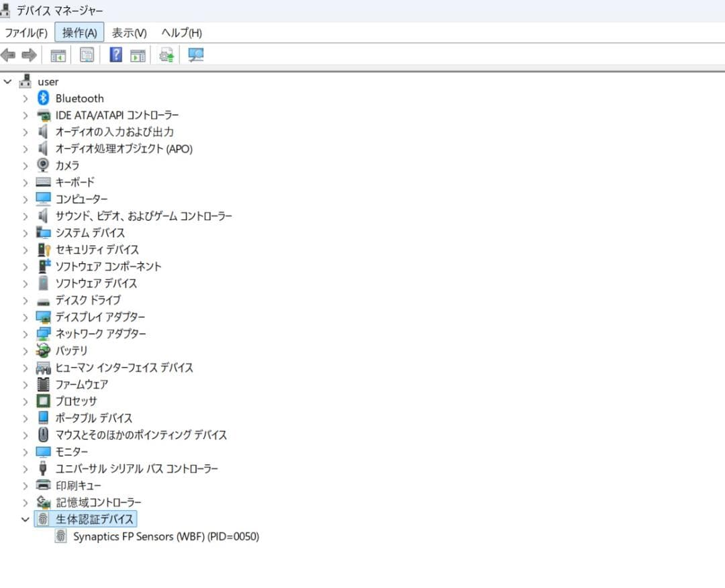The height and width of the screenshot is (588, 725).
Task: Open the ファイル(F) menu
Action: 26,32
